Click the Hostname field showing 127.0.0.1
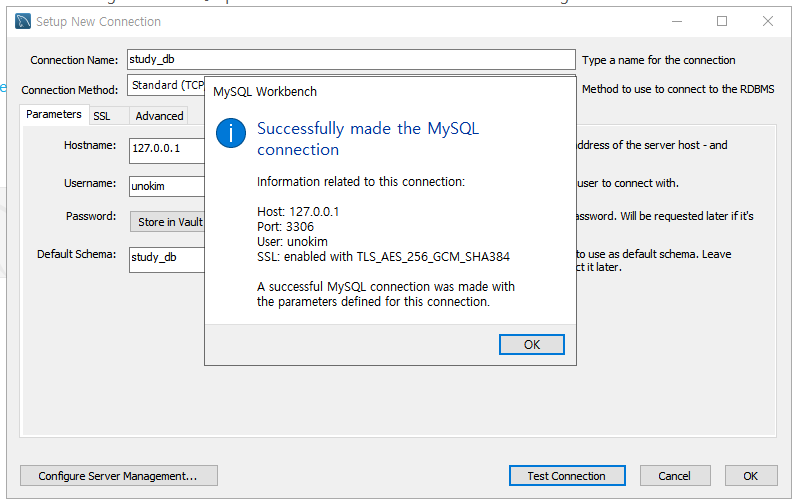This screenshot has height=504, width=802. [167, 150]
